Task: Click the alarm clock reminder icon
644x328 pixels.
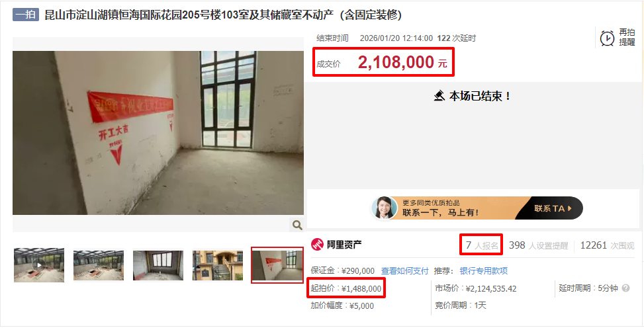Action: click(607, 38)
